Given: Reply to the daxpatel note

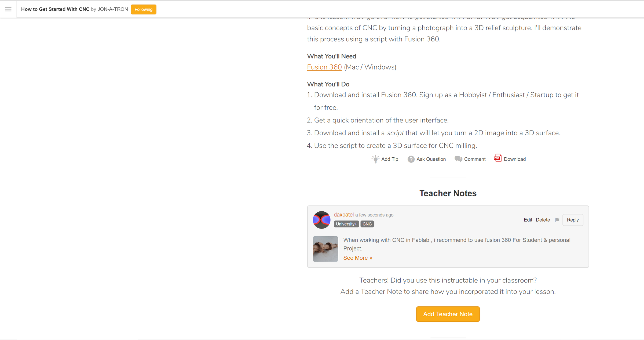Looking at the screenshot, I should 573,220.
